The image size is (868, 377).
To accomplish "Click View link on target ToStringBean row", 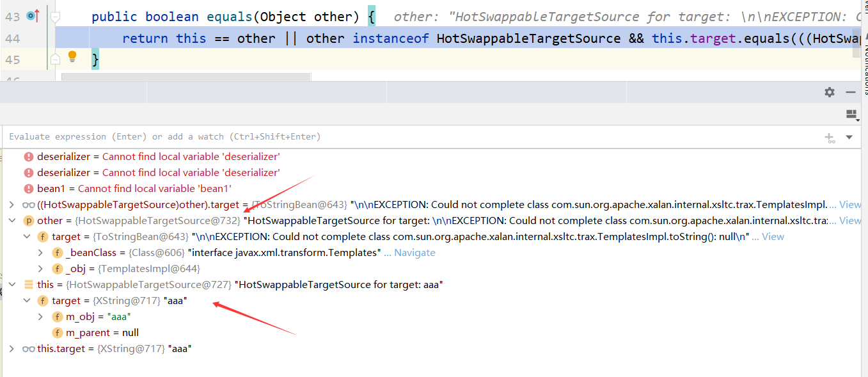I will pos(773,237).
